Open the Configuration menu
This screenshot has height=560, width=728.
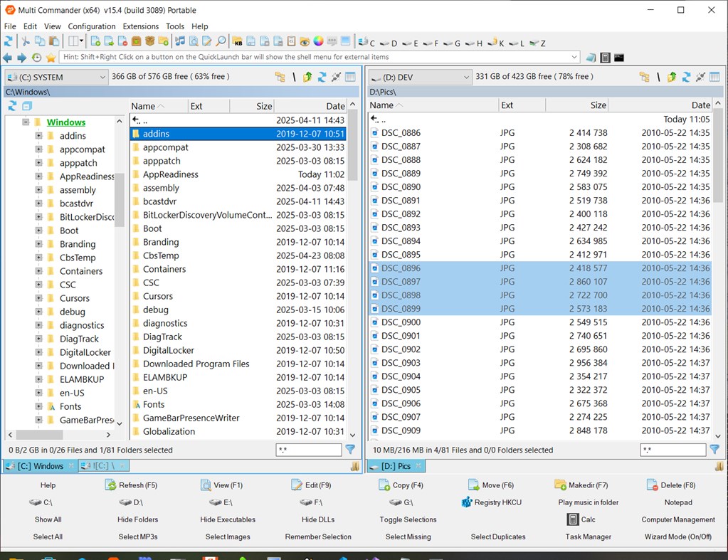coord(91,26)
